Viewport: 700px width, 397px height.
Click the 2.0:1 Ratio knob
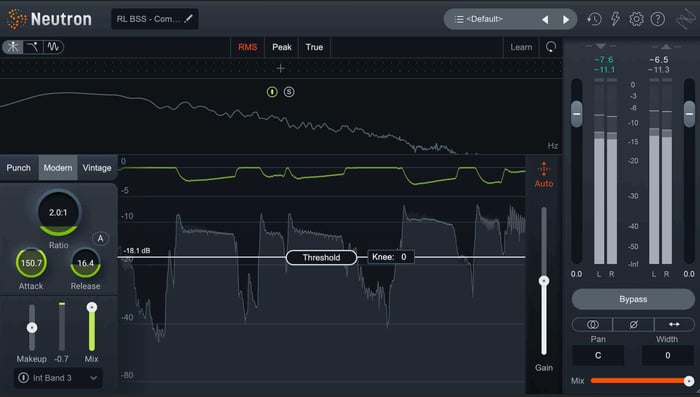tap(58, 213)
